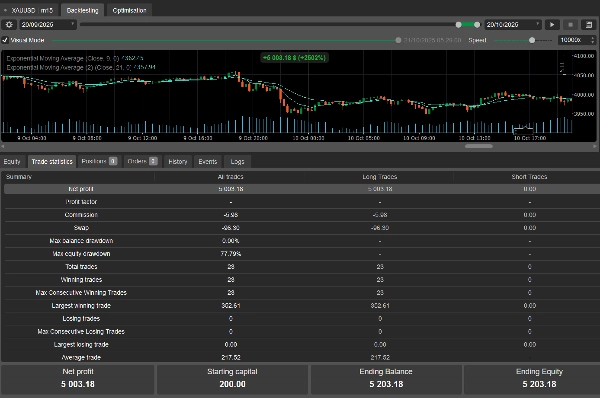Click the green profit badge on chart

tap(294, 58)
